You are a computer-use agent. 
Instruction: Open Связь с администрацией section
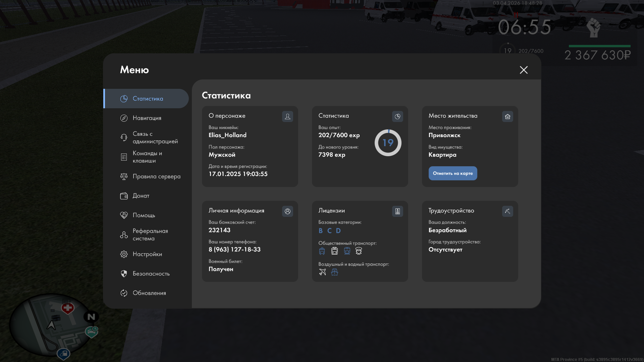155,137
